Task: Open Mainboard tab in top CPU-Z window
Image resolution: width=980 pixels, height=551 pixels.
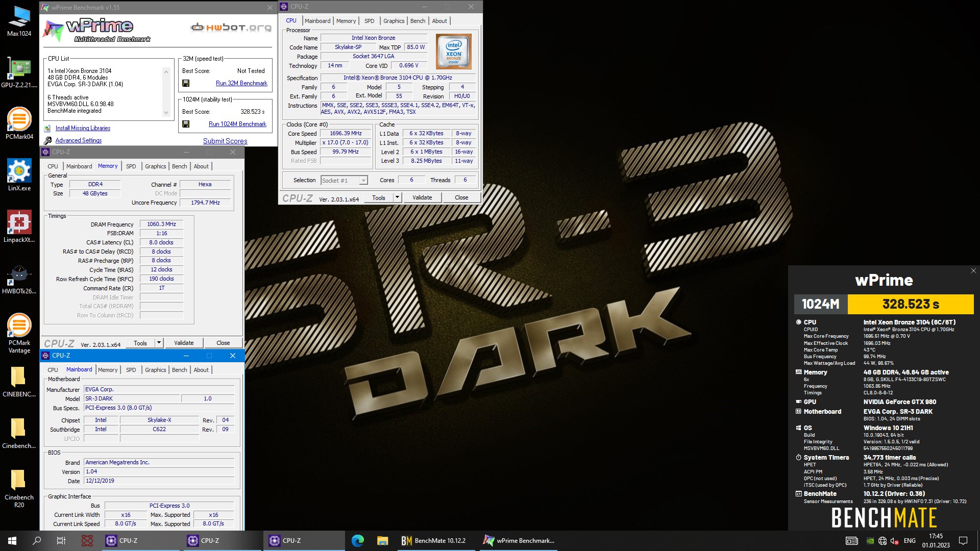Action: click(317, 21)
